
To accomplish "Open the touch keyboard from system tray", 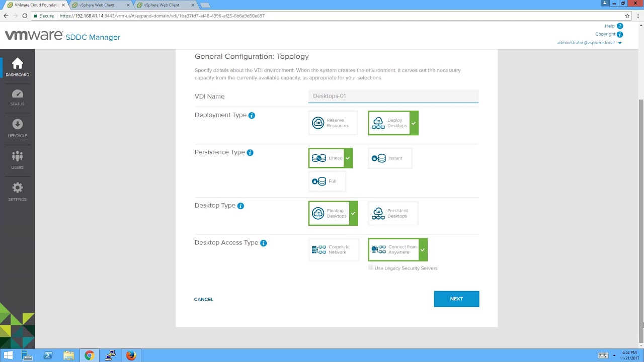I will 603,355.
